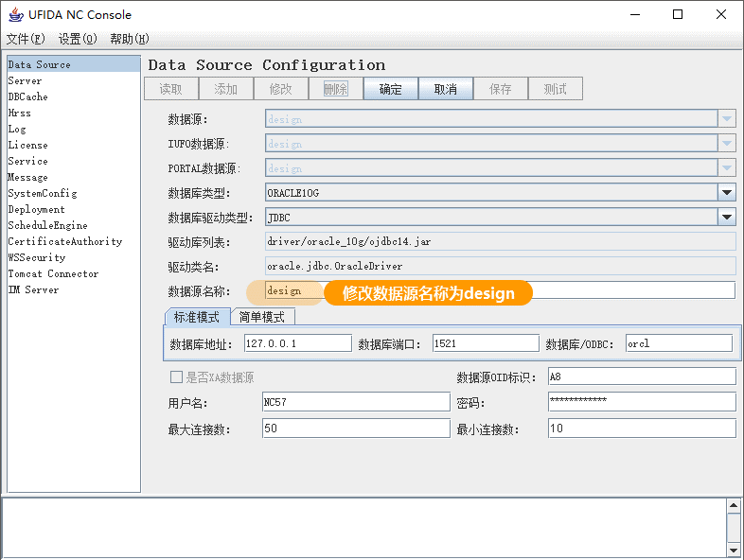Viewport: 744px width, 560px height.
Task: Open the 文件(F) menu
Action: click(x=26, y=39)
